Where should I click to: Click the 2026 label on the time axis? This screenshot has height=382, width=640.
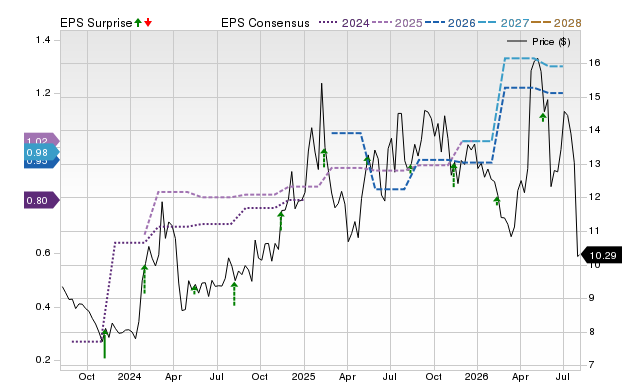[x=477, y=376]
